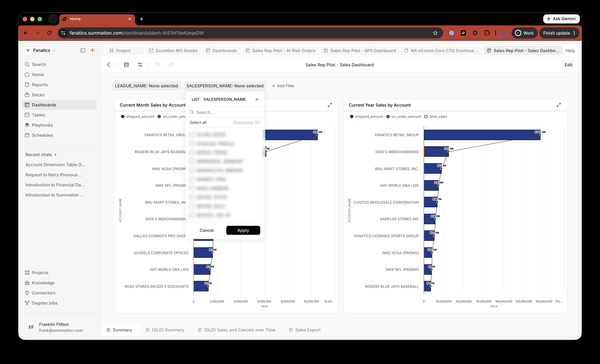Collapse the Recent chats section
Image resolution: width=600 pixels, height=364 pixels.
pyautogui.click(x=41, y=154)
